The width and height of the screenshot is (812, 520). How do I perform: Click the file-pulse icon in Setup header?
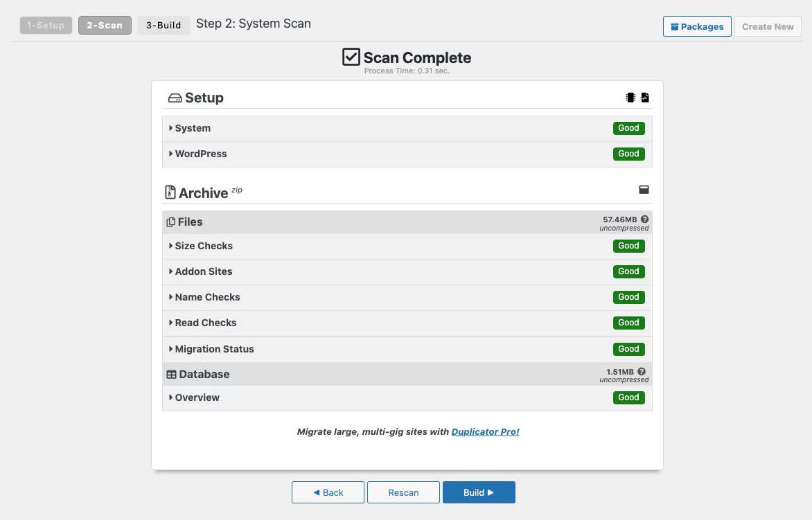(645, 97)
